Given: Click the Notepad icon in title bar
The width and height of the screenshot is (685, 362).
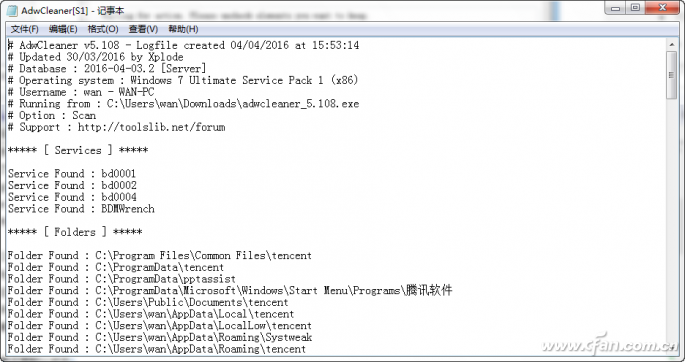Looking at the screenshot, I should pyautogui.click(x=13, y=10).
